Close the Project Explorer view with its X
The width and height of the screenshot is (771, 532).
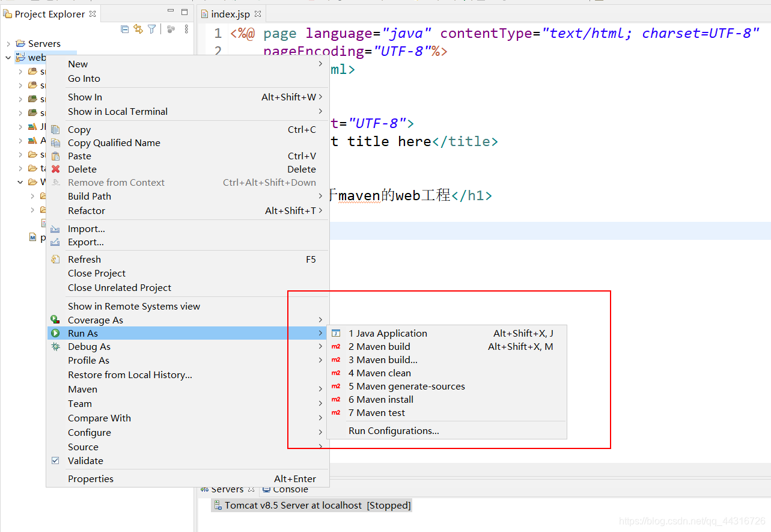click(92, 13)
